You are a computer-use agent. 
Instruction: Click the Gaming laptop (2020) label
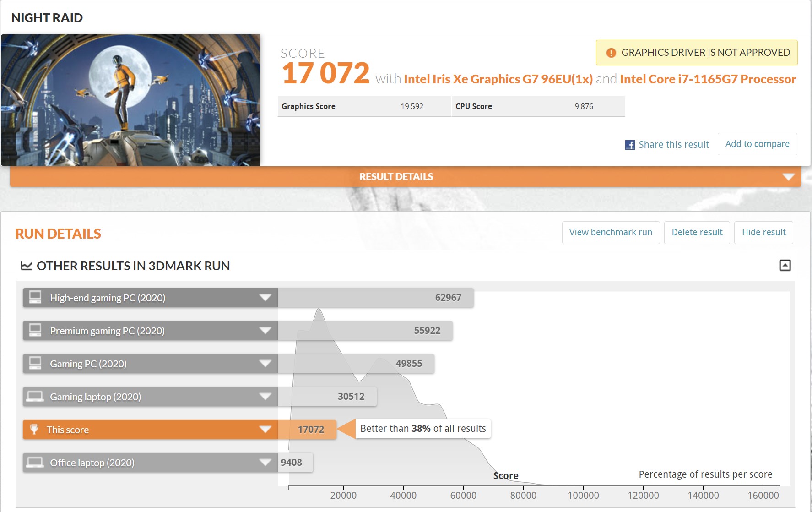point(95,397)
